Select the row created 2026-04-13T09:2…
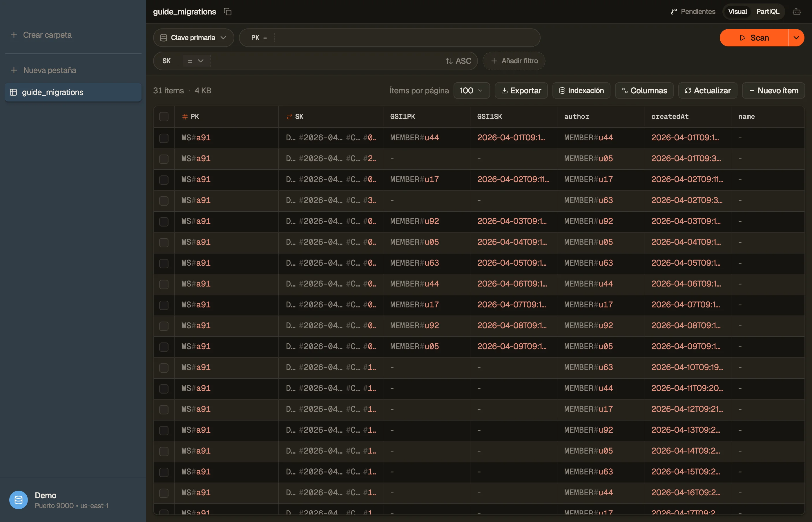The image size is (812, 522). 164,430
